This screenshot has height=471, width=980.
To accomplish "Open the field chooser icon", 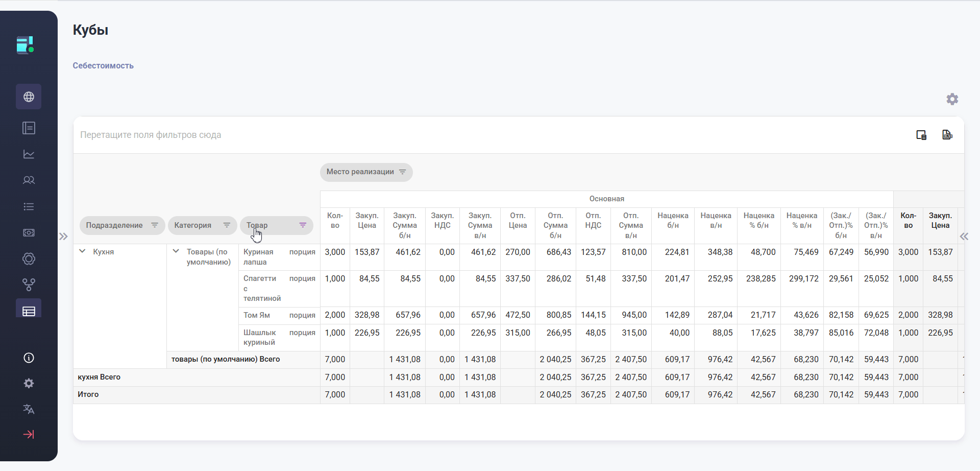I will click(x=921, y=135).
